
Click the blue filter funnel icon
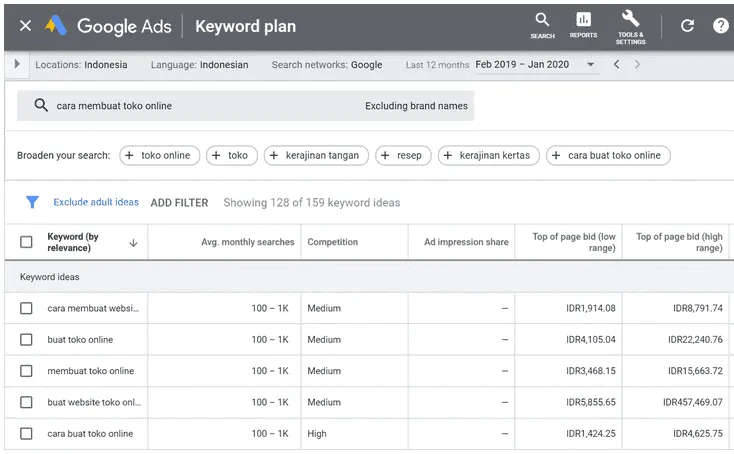[32, 202]
